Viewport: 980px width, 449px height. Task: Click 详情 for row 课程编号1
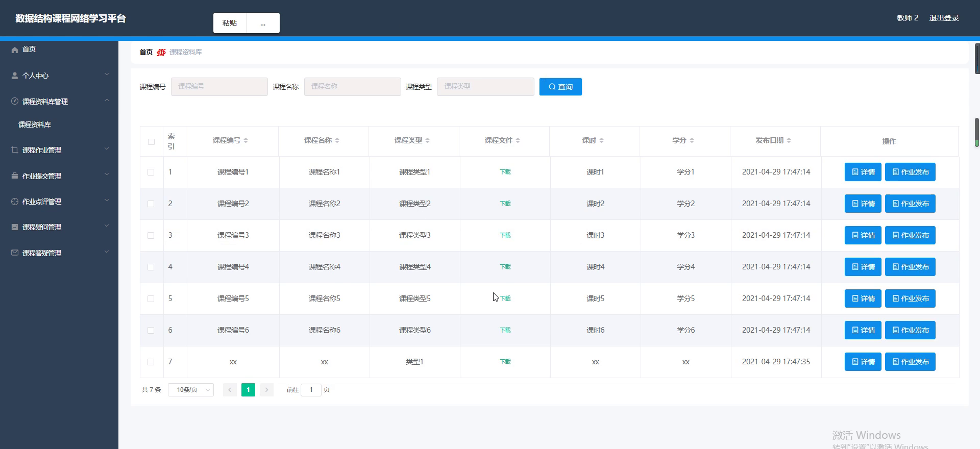pos(863,172)
